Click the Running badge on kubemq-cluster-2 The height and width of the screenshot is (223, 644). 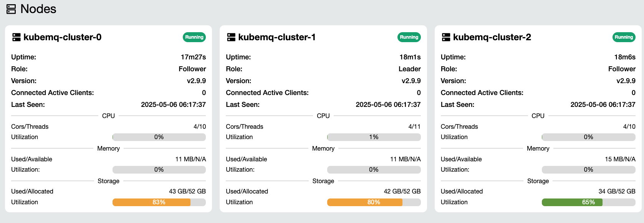[624, 37]
